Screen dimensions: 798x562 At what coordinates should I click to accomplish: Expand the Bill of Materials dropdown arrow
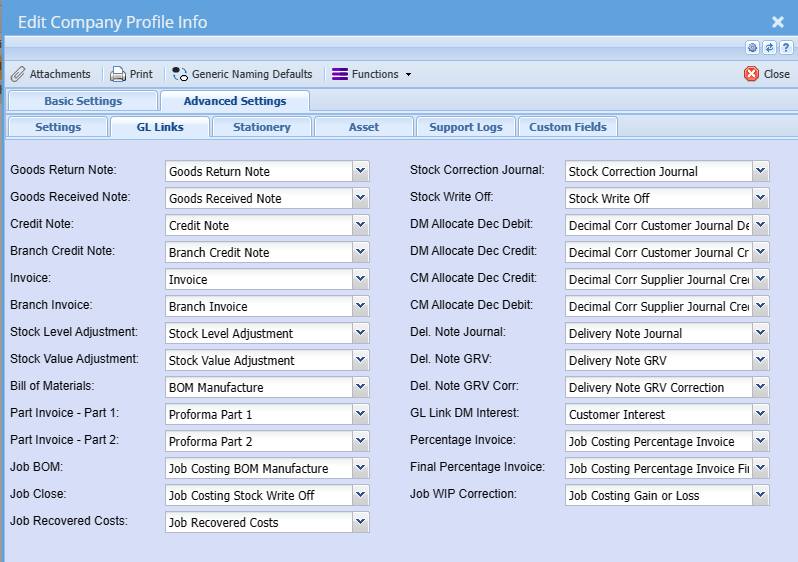tap(361, 387)
